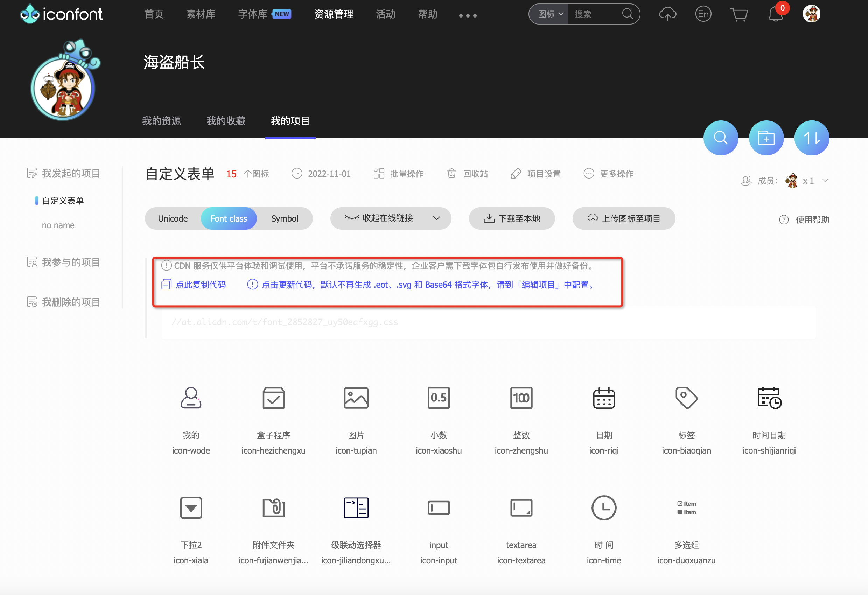
Task: Expand the members list chevron
Action: click(825, 181)
